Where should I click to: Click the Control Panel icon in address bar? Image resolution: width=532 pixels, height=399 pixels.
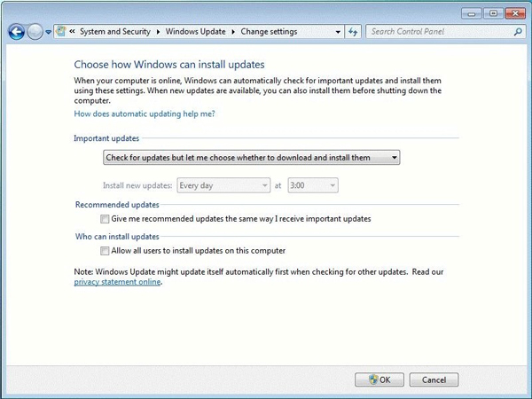[x=60, y=32]
